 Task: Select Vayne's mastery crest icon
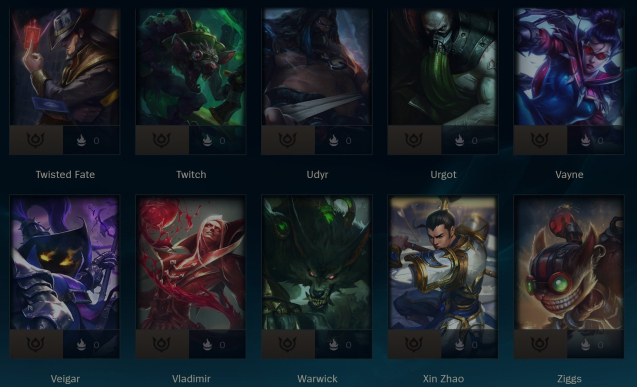click(x=540, y=140)
